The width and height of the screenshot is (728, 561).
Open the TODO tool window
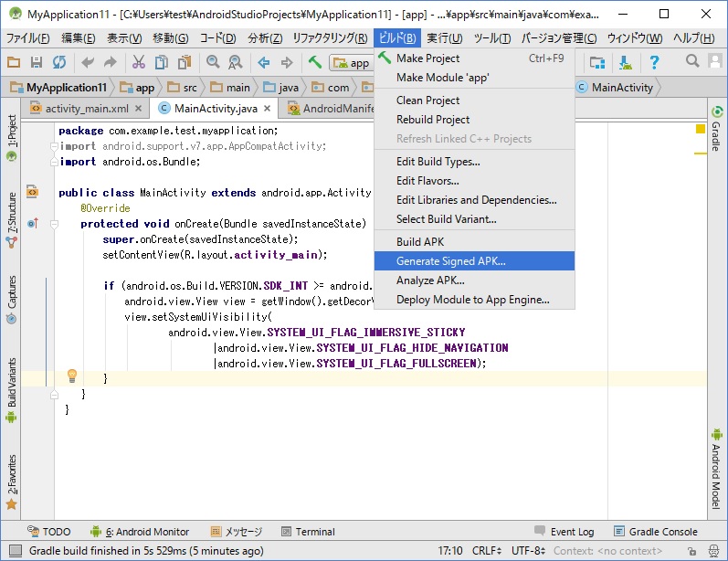pyautogui.click(x=48, y=531)
